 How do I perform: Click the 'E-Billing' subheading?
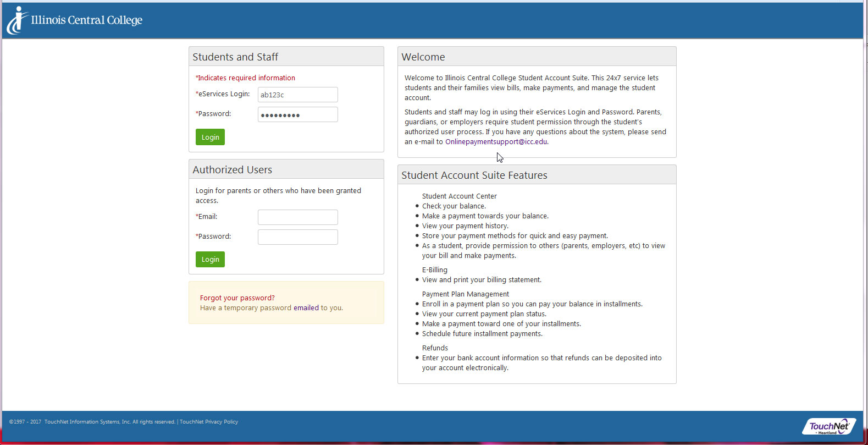click(435, 270)
